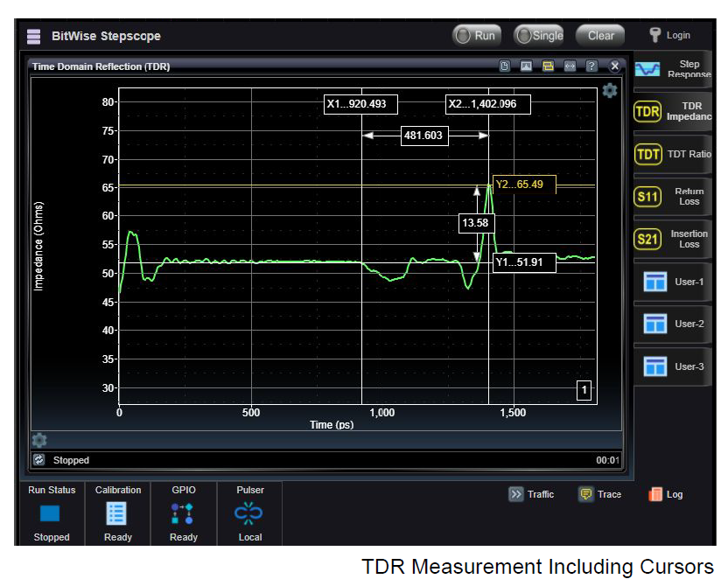Select the User-3 layout
728x586 pixels.
click(673, 366)
